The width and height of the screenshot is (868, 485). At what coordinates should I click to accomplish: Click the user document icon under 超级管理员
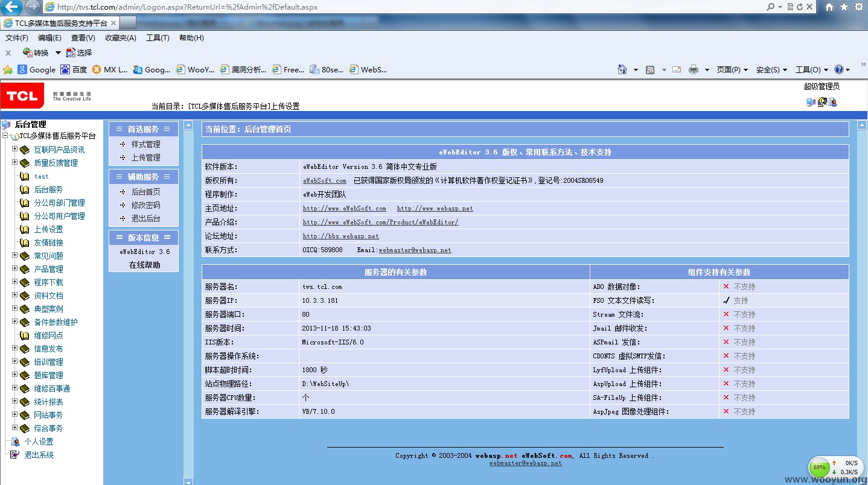pos(832,102)
